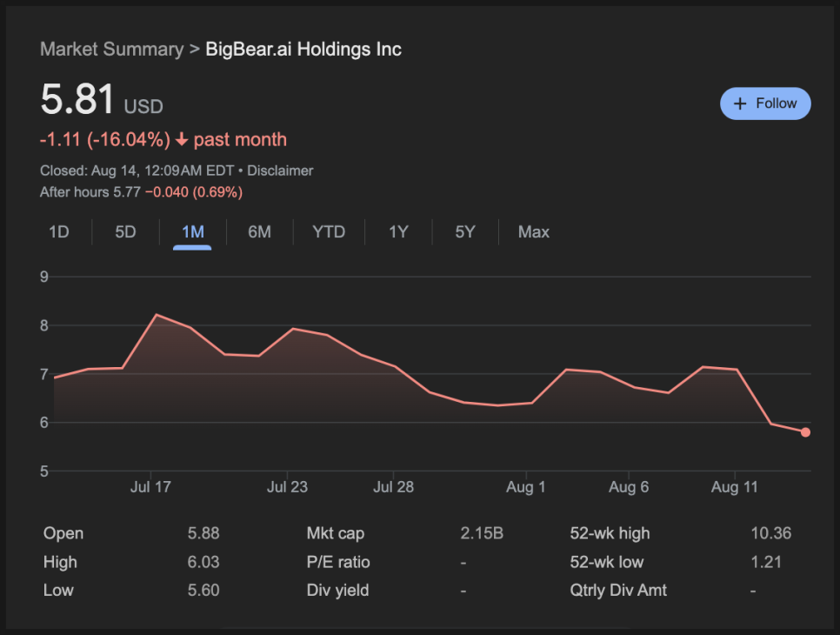
Task: Click the current price dot on chart
Action: (805, 432)
